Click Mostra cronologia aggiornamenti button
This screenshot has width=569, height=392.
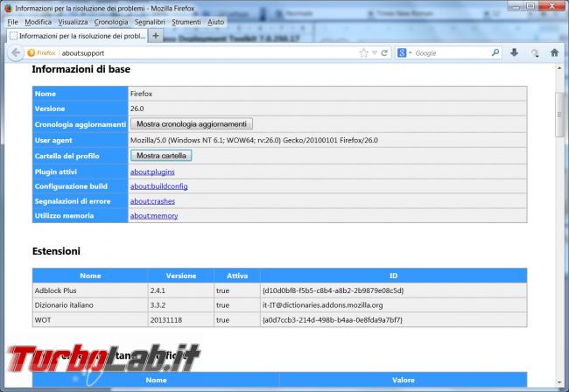click(x=192, y=124)
